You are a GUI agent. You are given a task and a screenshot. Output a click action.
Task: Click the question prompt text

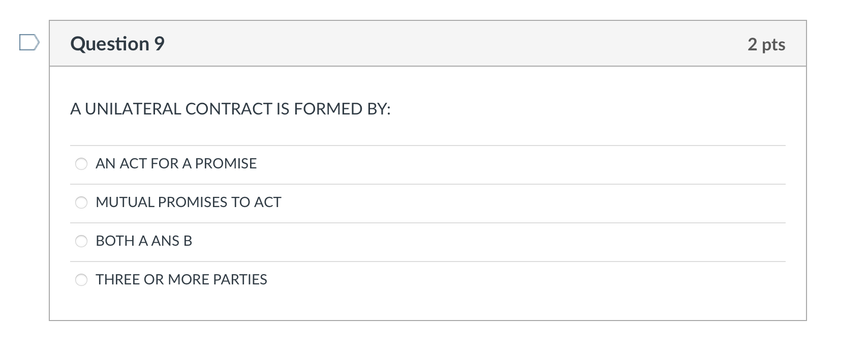[230, 108]
